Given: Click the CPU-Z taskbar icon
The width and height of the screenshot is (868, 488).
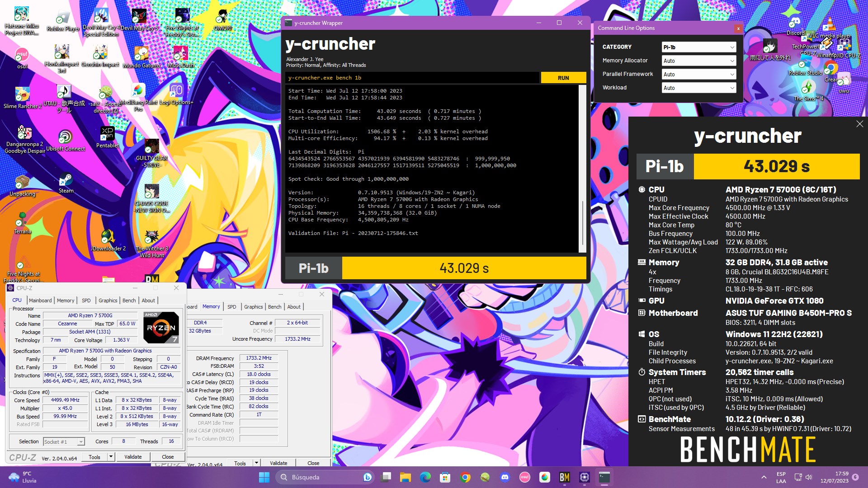Looking at the screenshot, I should 584,477.
